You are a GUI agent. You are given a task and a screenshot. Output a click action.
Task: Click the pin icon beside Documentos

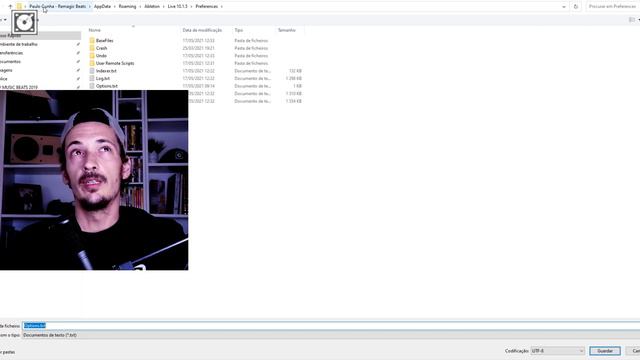78,62
